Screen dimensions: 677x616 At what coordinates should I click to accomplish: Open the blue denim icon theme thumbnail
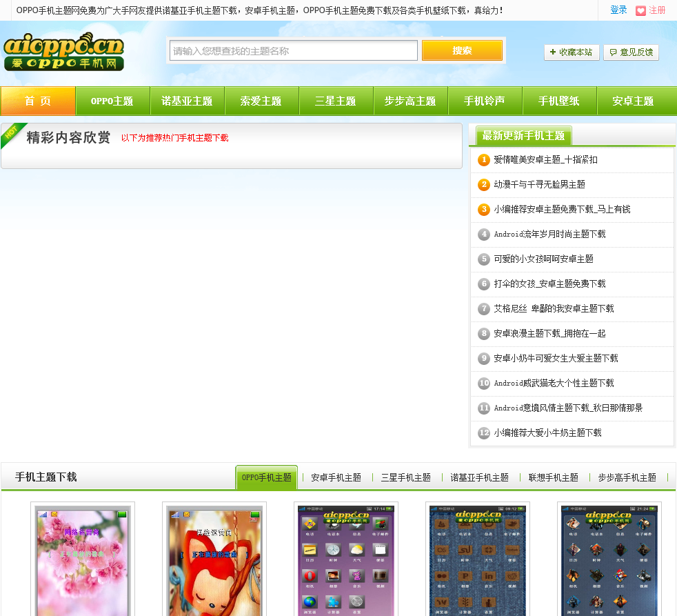(478, 561)
